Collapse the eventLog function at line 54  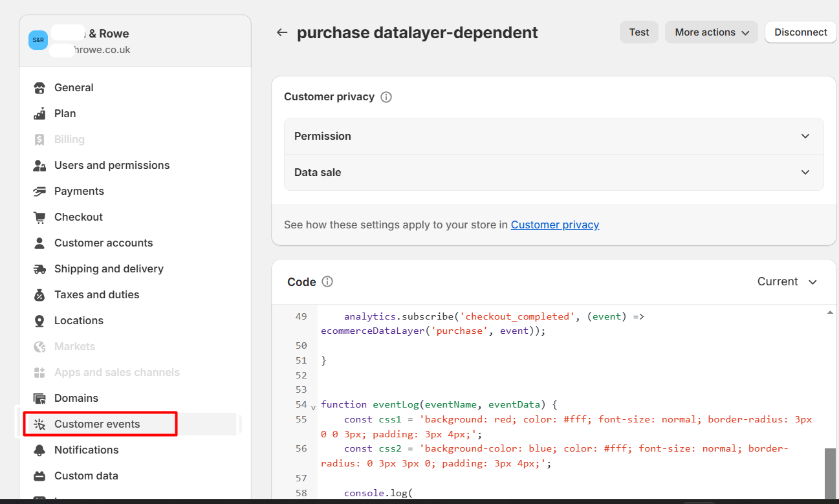[314, 408]
